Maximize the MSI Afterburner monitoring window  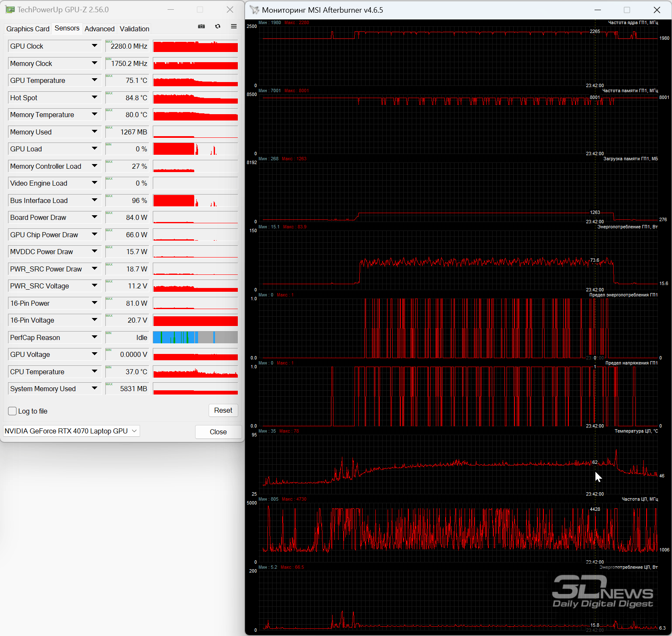[627, 10]
